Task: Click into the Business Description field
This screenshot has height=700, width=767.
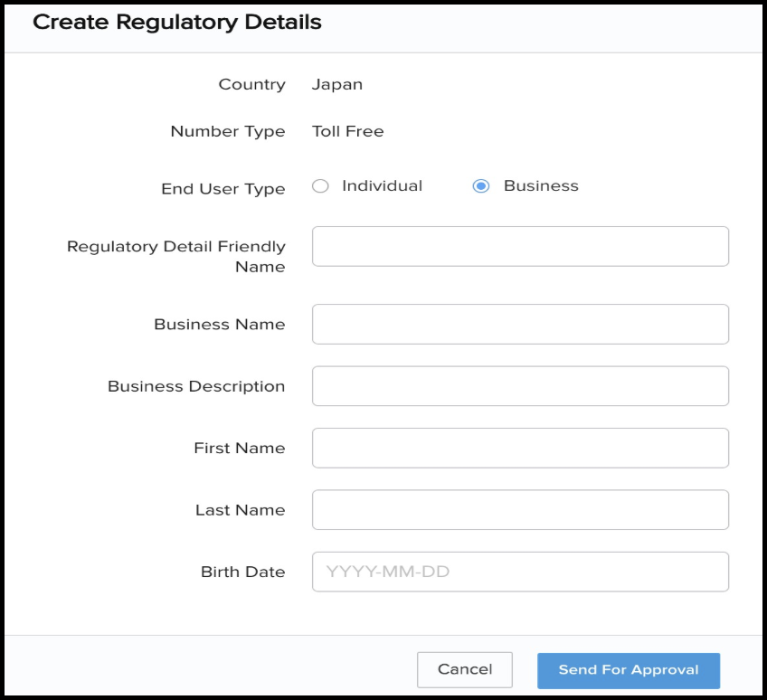Action: (x=520, y=386)
